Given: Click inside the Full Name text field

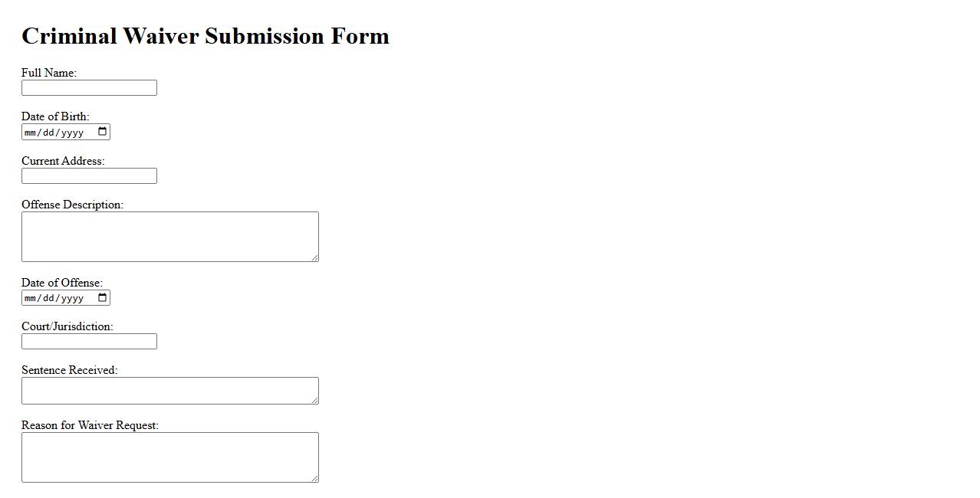Looking at the screenshot, I should coord(89,88).
